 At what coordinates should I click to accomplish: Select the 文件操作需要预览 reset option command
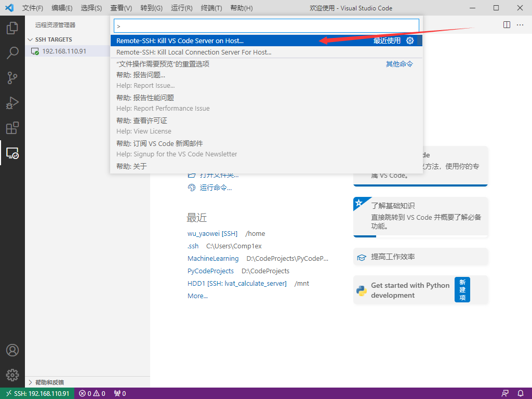point(267,64)
